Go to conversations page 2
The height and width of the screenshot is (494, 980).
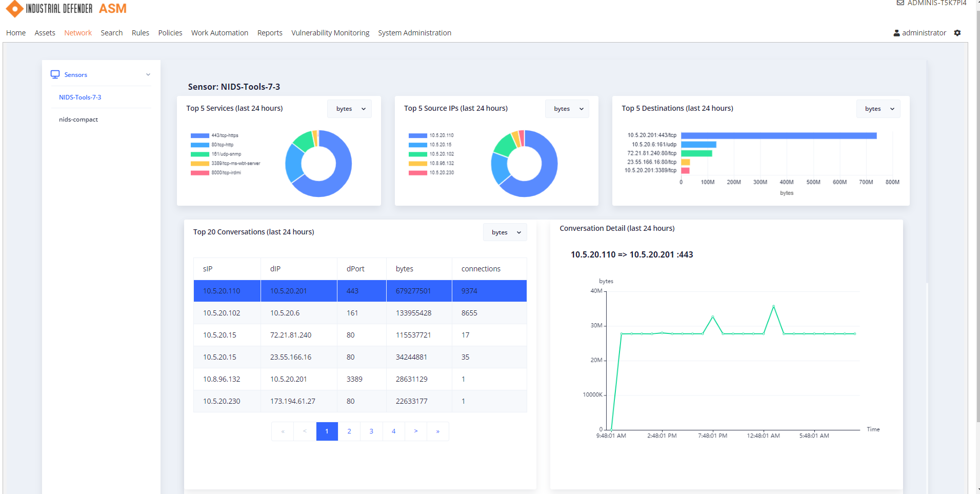[x=349, y=431]
